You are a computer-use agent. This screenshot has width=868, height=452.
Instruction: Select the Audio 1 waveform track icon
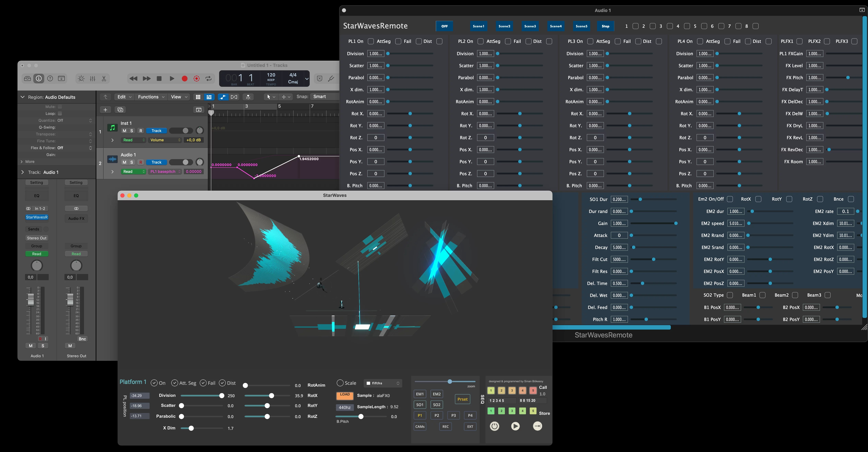click(112, 159)
